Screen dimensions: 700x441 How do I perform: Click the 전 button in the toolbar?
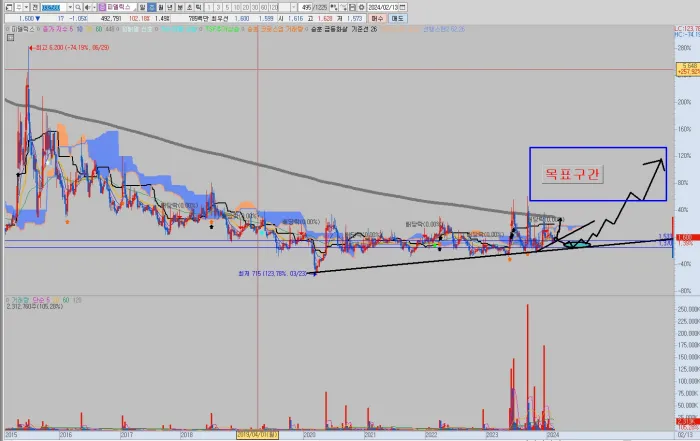(x=35, y=7)
